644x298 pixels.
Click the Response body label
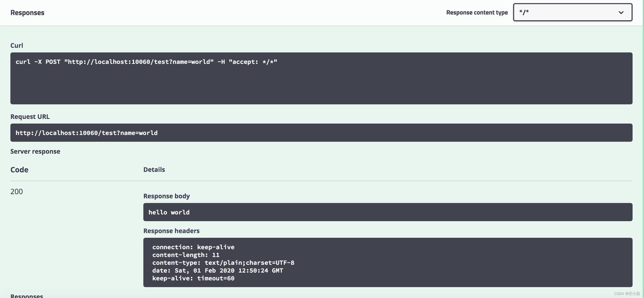tap(166, 196)
